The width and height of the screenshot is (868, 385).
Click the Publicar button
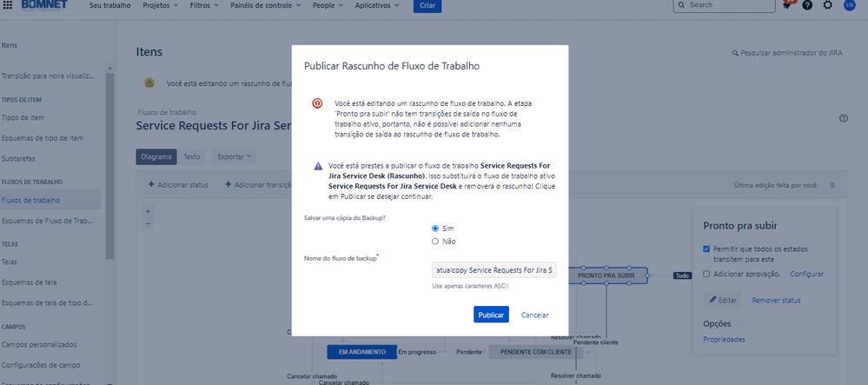(491, 315)
